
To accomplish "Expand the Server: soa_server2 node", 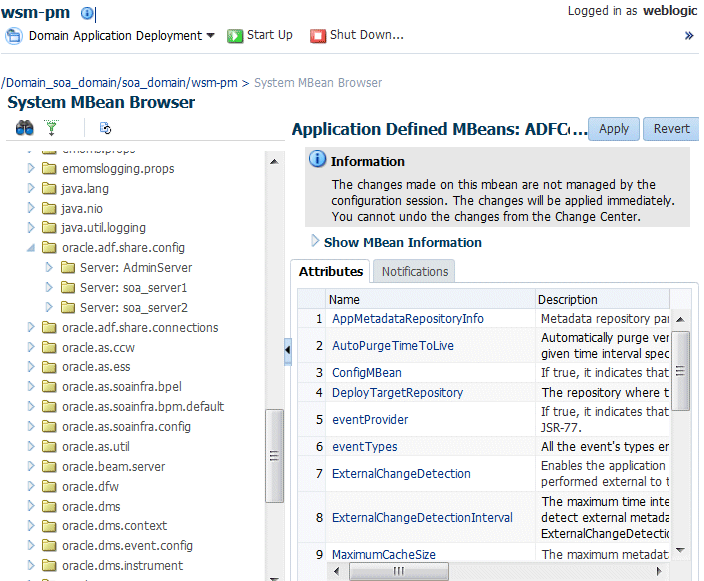I will [x=49, y=307].
